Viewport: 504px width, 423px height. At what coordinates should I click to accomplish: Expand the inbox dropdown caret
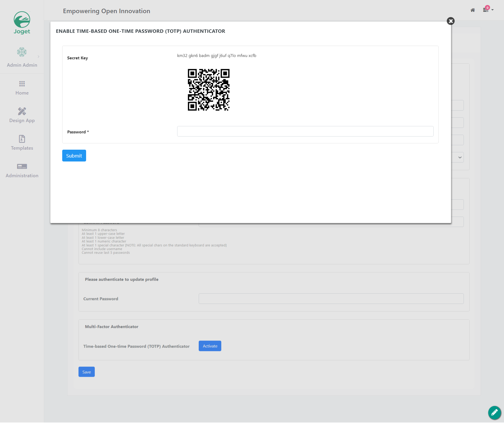492,10
